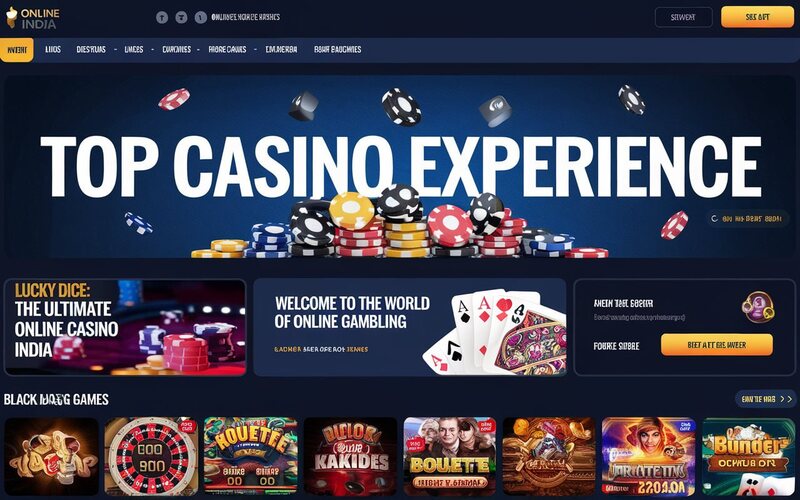
Task: Click the yellow link under Welcome to Online Gambling
Action: tap(321, 349)
